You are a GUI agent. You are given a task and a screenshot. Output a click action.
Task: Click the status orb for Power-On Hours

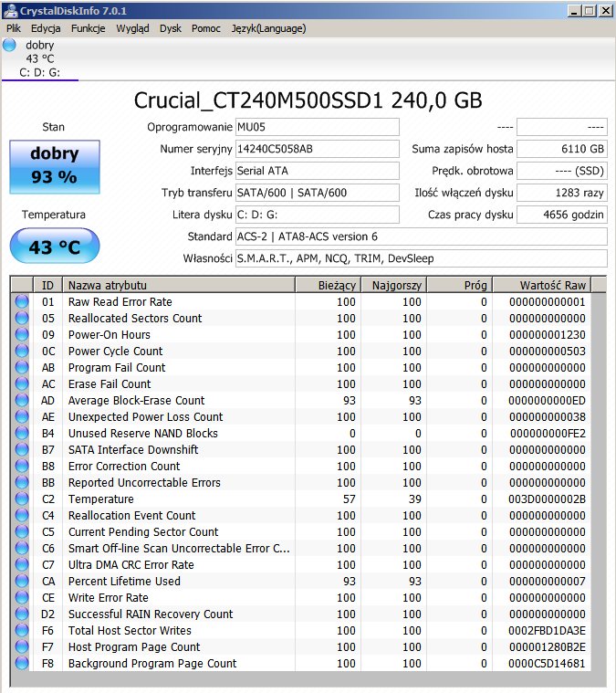[x=22, y=334]
